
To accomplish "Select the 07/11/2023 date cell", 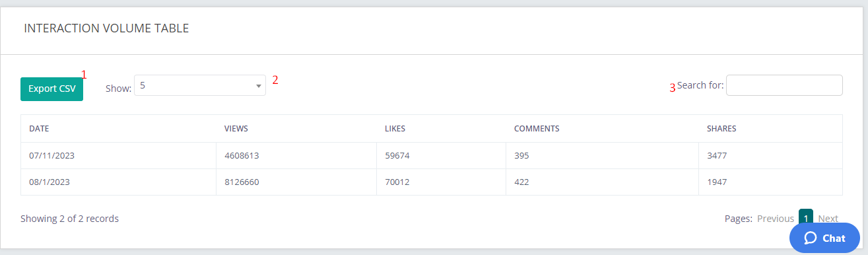I will tap(53, 156).
